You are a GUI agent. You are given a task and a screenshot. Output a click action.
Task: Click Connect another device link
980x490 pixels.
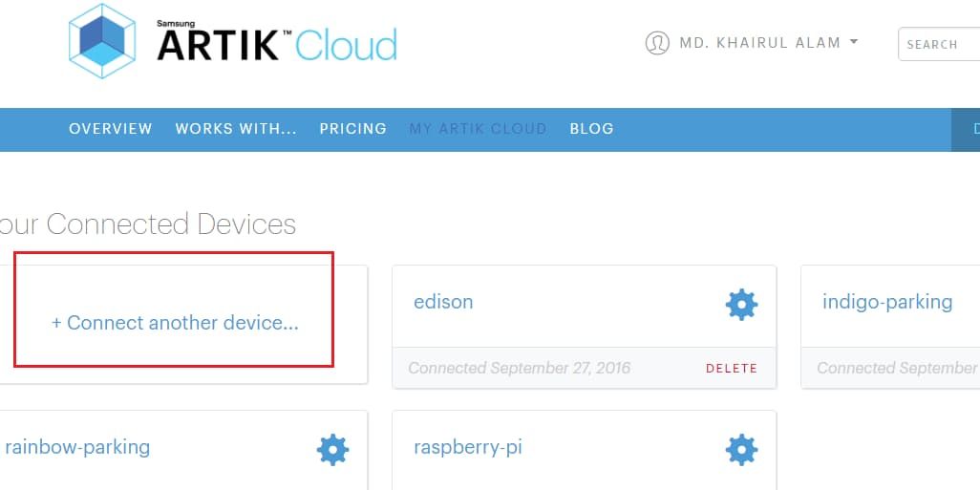175,323
